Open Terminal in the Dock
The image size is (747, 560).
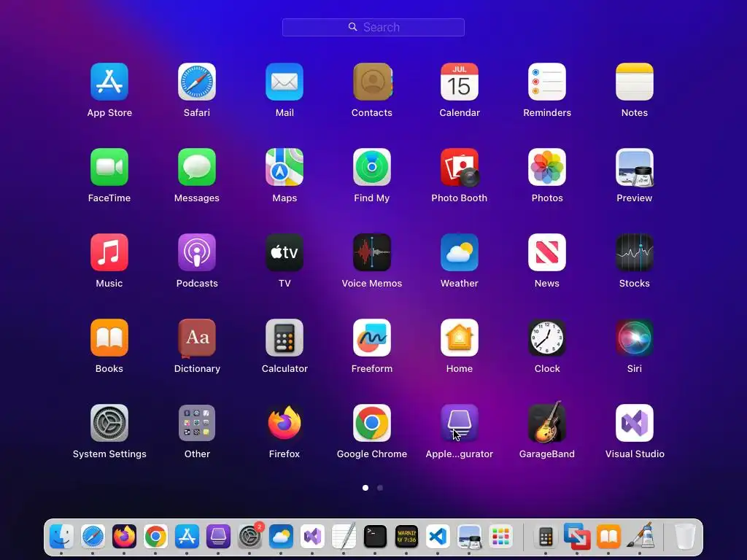(375, 537)
